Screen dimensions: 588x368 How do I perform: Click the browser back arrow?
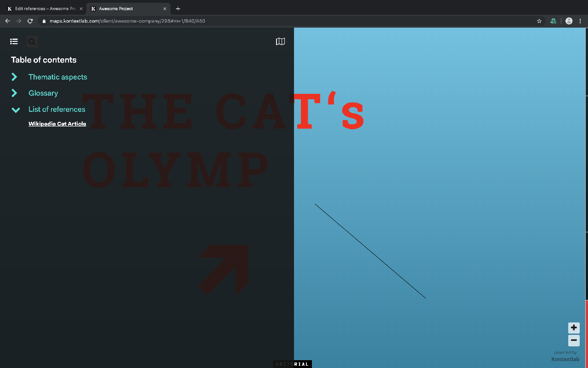(x=8, y=21)
